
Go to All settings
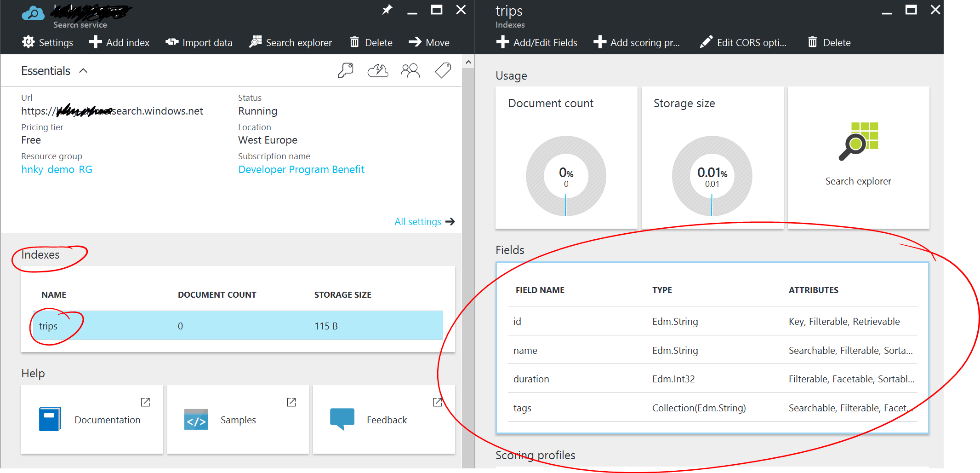tap(424, 222)
